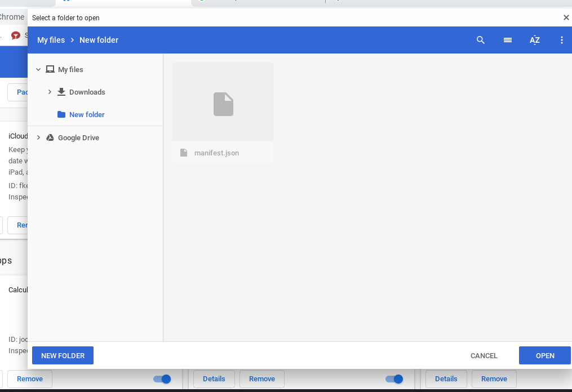The height and width of the screenshot is (392, 572).
Task: Switch to list view using the header icon
Action: [x=507, y=40]
